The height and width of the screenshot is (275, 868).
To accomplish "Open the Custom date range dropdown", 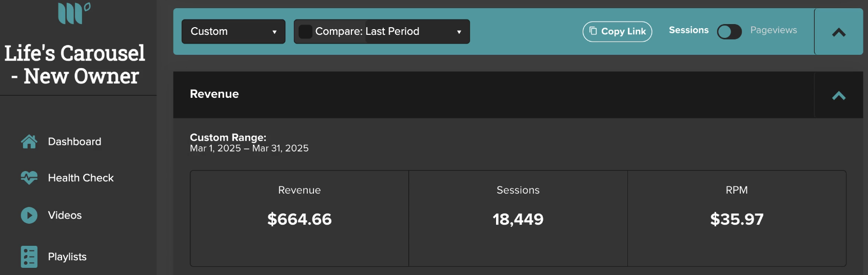I will click(233, 32).
